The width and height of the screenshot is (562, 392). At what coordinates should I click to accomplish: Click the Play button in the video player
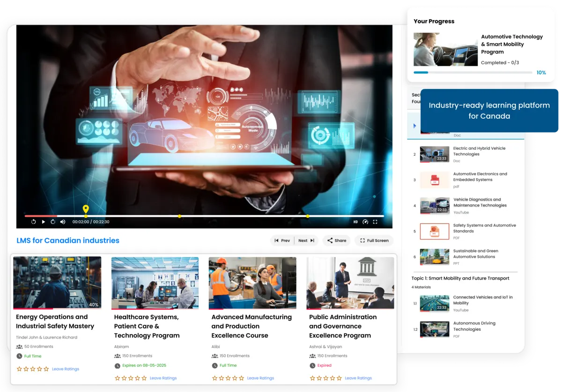43,222
